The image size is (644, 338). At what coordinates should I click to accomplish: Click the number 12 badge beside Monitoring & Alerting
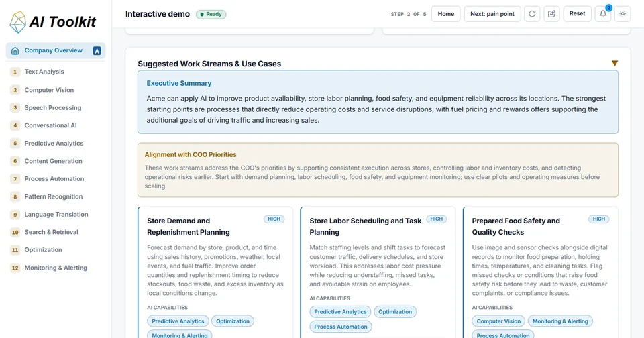[15, 268]
